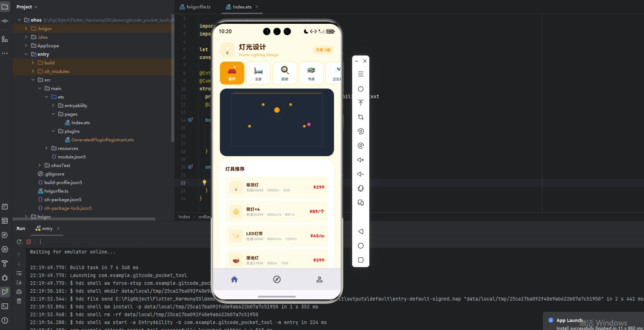Toggle scroll to end in Run console
Viewport: 644px width, 330px height.
[x=19, y=282]
